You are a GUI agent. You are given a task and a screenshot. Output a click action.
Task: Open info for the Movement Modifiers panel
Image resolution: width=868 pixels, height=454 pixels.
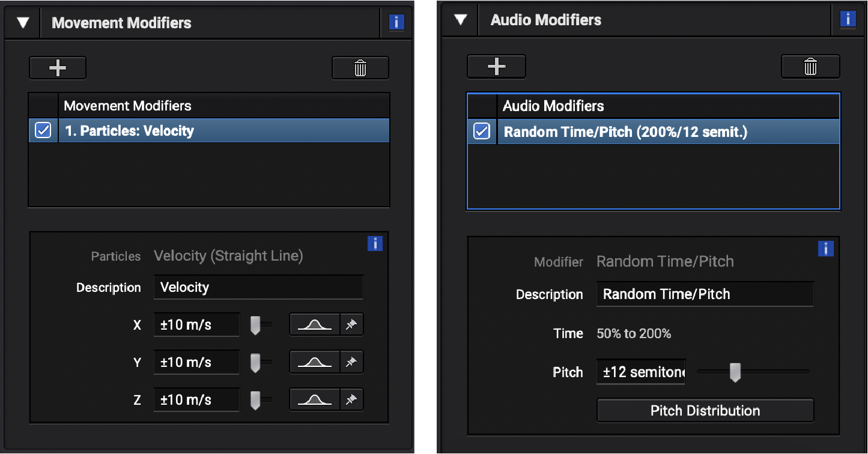point(396,22)
